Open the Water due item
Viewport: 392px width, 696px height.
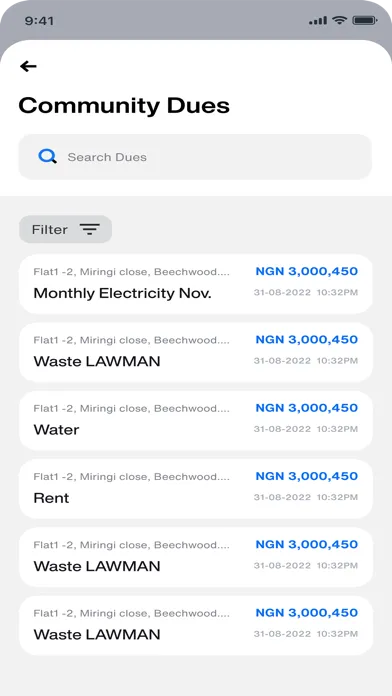tap(196, 421)
